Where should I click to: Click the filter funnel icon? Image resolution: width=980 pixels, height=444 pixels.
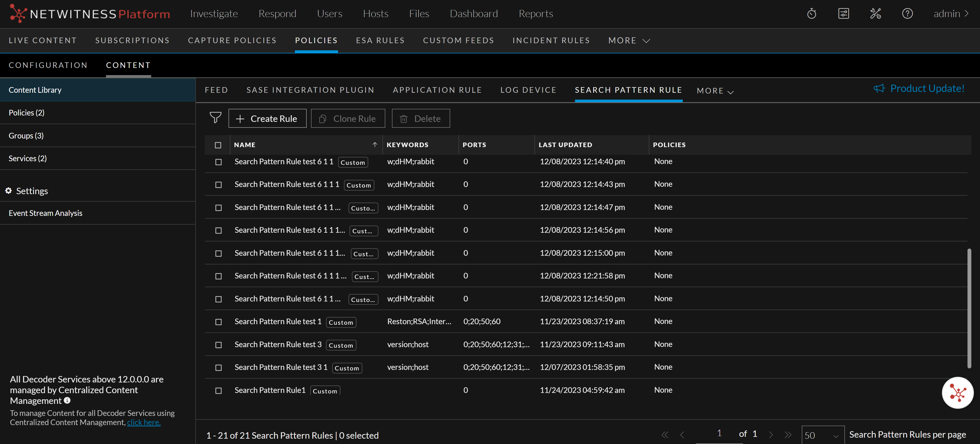pyautogui.click(x=215, y=118)
